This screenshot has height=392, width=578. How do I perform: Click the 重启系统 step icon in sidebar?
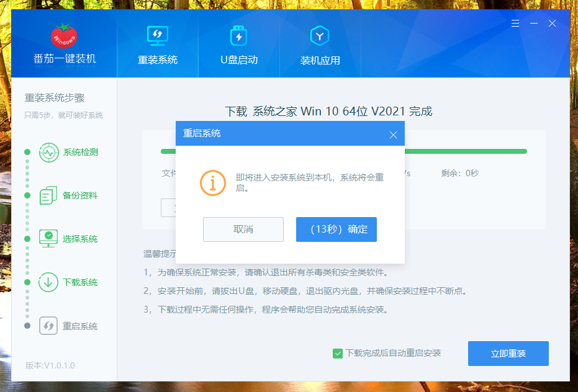coord(48,326)
